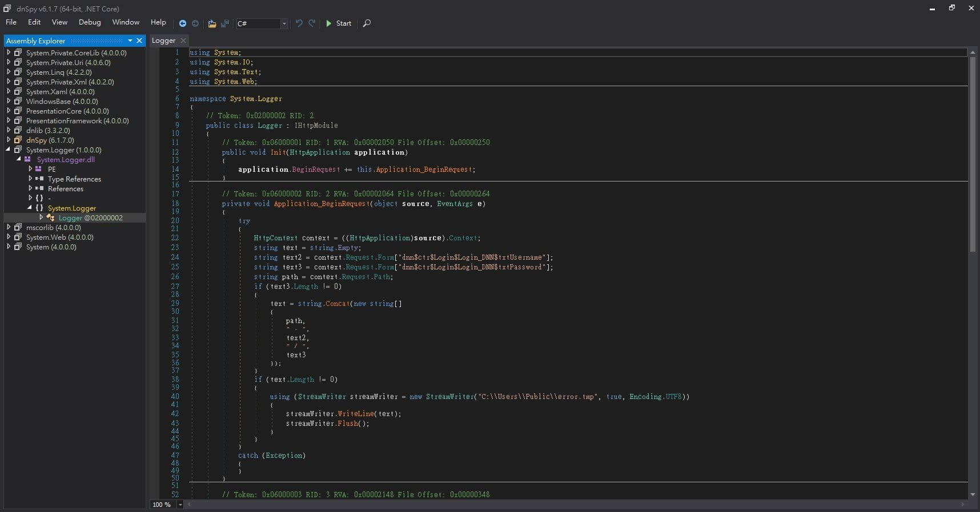Open the C# language dropdown
Viewport: 980px width, 512px height.
284,23
